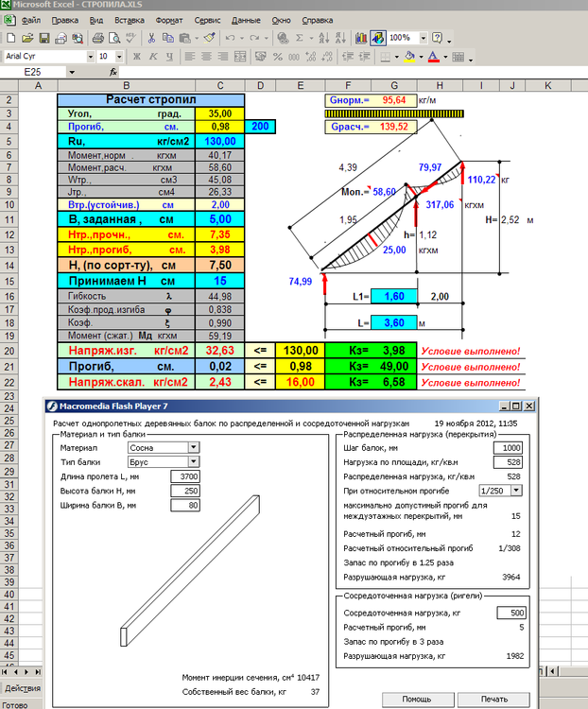This screenshot has height=709, width=588.
Task: Open the Данные menu
Action: click(x=246, y=19)
